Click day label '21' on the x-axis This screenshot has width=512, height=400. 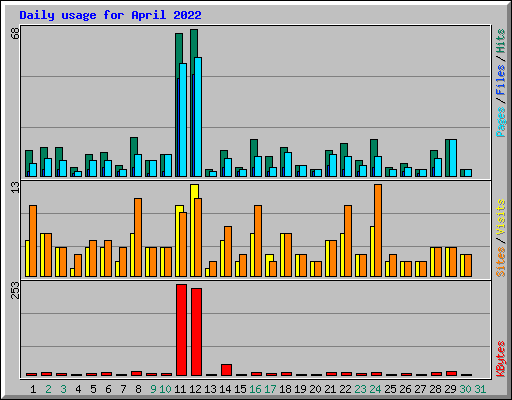330,389
